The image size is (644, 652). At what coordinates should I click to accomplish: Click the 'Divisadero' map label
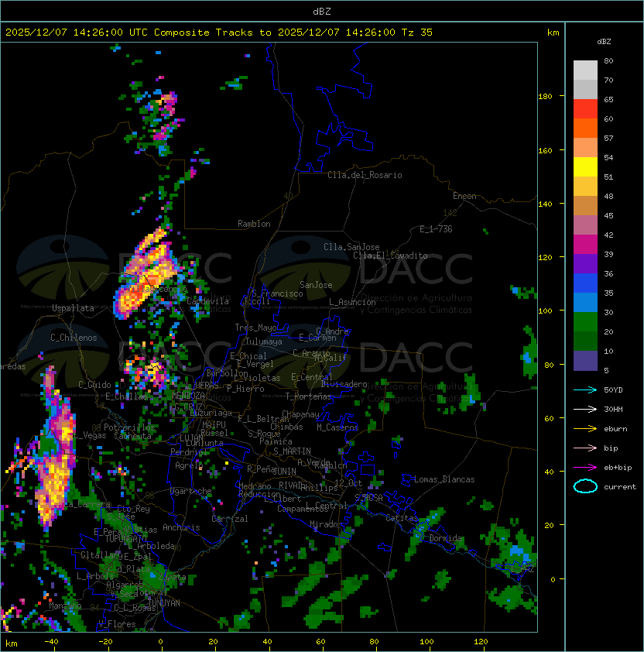(x=344, y=384)
